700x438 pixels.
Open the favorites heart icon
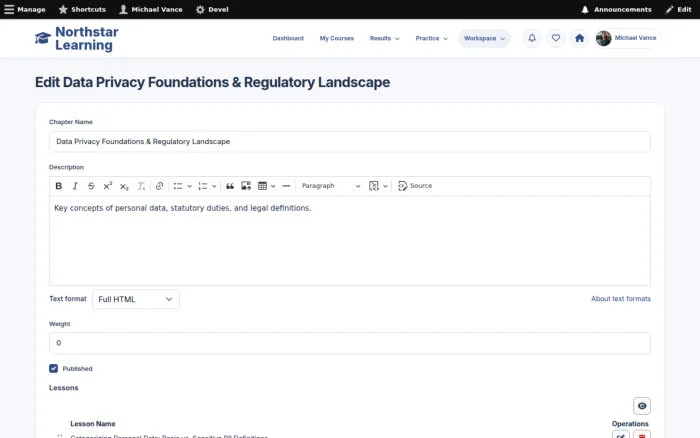556,38
